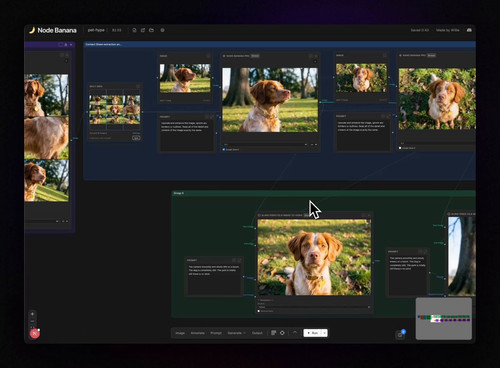Follow the Made by Willie link
This screenshot has width=500, height=368.
point(448,30)
